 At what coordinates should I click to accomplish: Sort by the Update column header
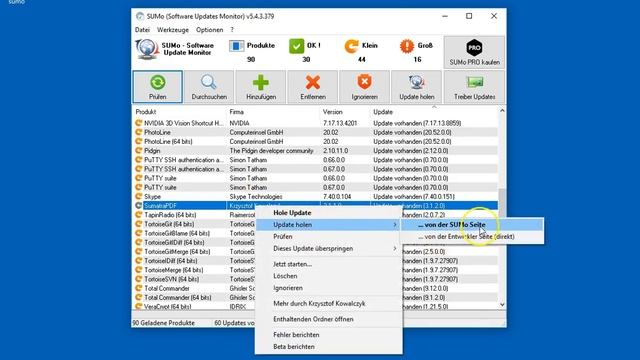click(434, 112)
